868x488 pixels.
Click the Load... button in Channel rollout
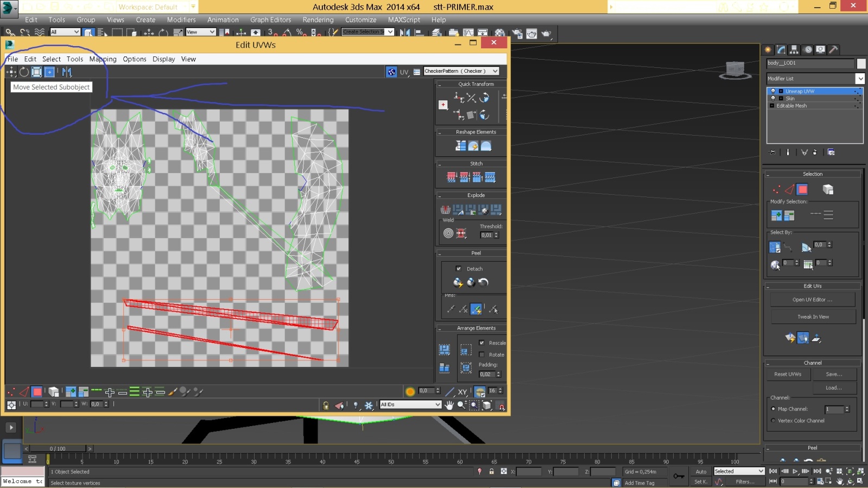(x=834, y=388)
